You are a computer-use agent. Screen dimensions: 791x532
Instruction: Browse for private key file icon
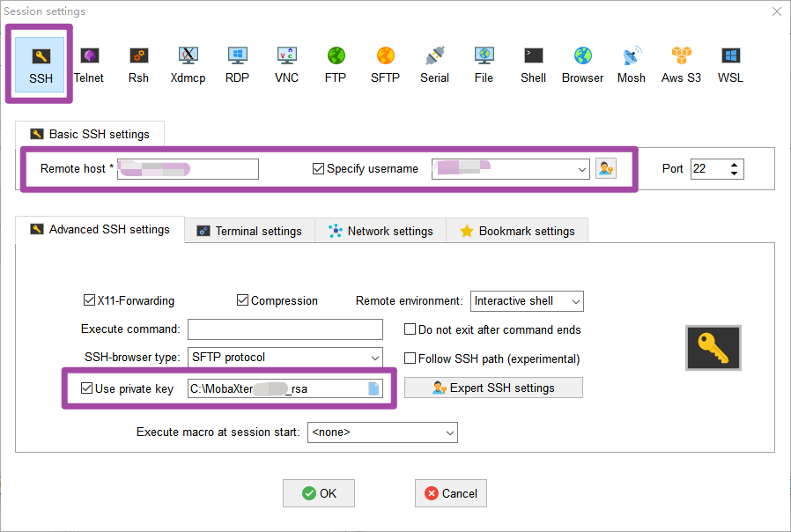(x=373, y=388)
